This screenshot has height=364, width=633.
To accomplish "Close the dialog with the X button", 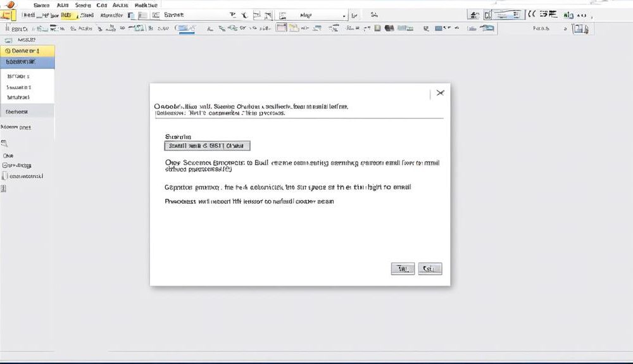I will coord(440,93).
